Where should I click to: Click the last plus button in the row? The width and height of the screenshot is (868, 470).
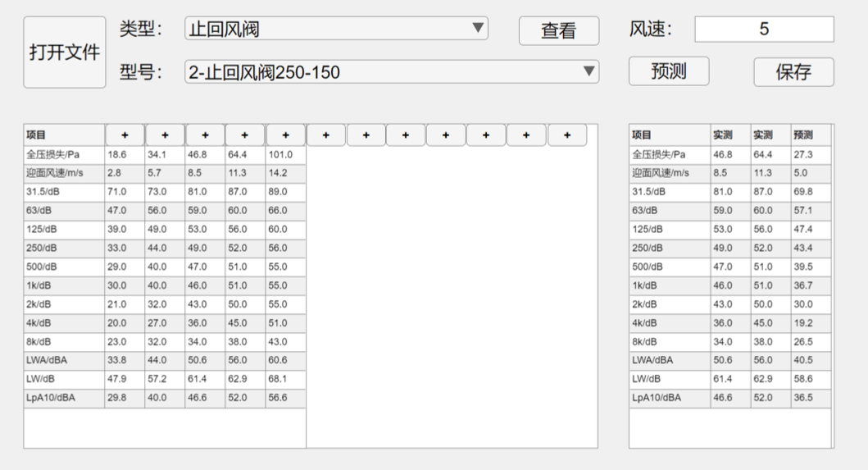click(x=567, y=135)
